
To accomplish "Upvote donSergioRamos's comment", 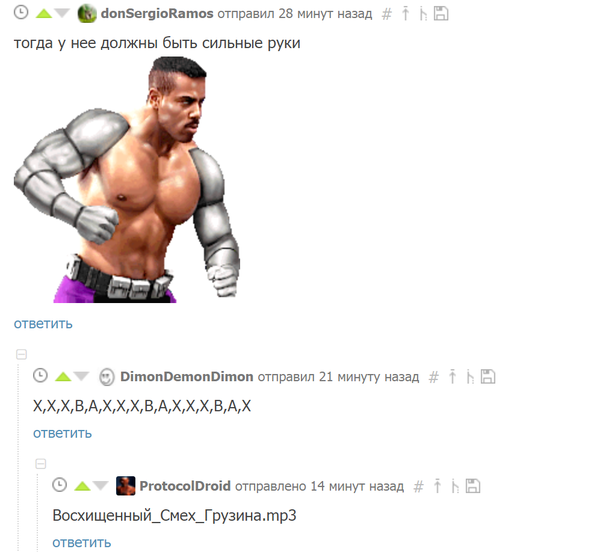I will [44, 14].
